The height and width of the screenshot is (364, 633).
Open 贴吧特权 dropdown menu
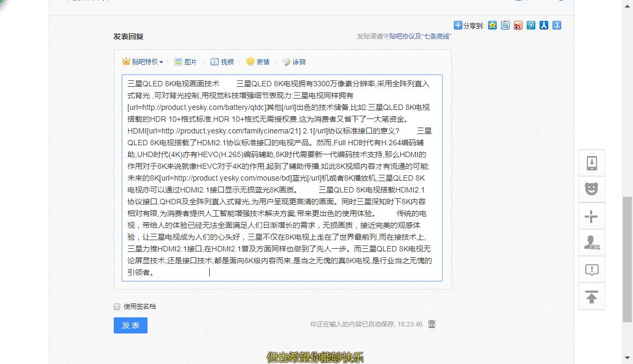point(143,62)
